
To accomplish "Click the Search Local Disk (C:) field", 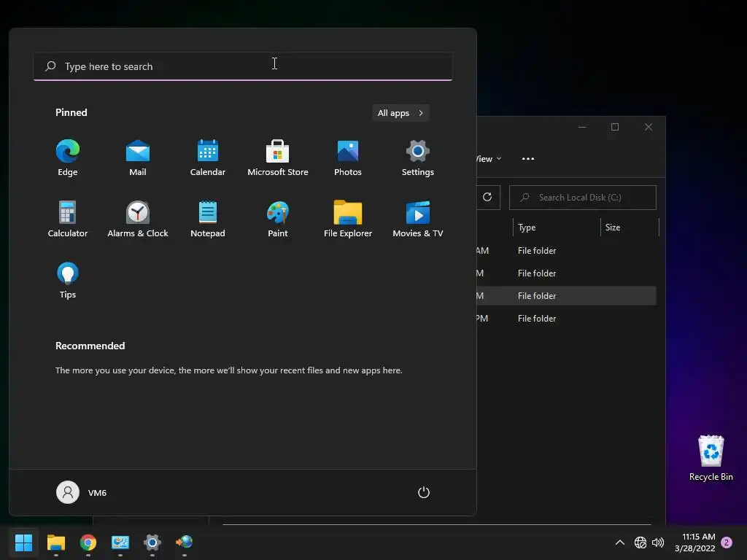I will coord(583,197).
